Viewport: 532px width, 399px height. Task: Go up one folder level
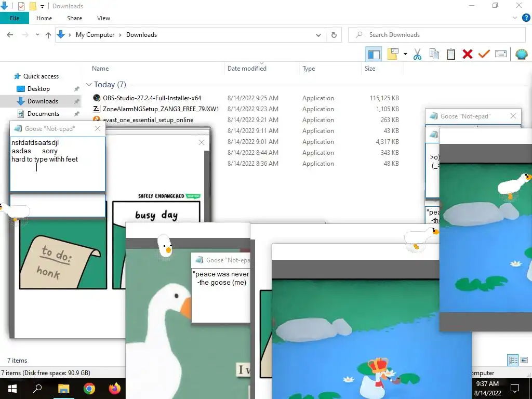(x=48, y=35)
